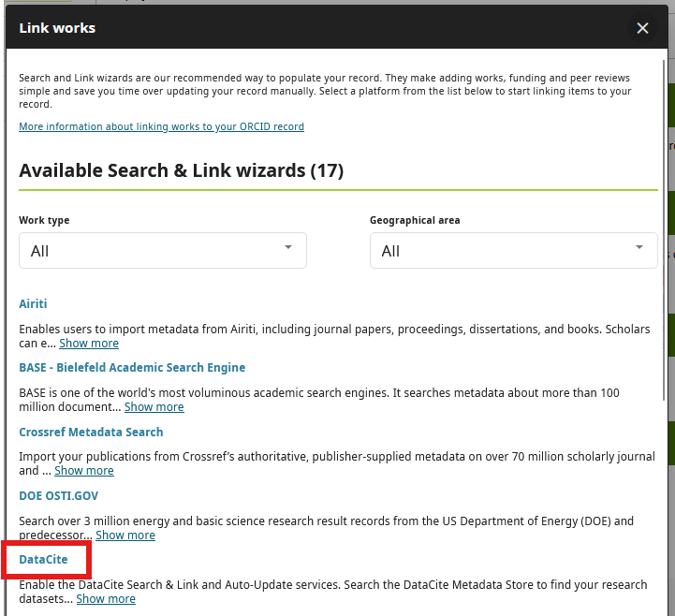Click the dialog's vertical scrollbar

pyautogui.click(x=665, y=230)
